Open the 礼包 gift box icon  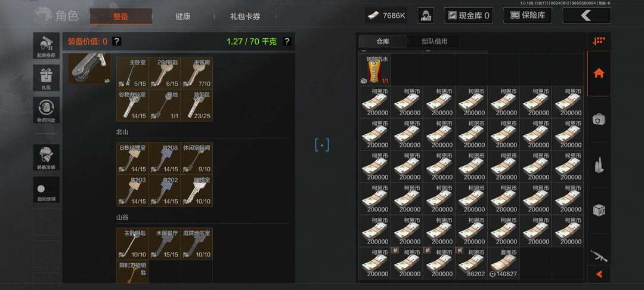pyautogui.click(x=46, y=78)
